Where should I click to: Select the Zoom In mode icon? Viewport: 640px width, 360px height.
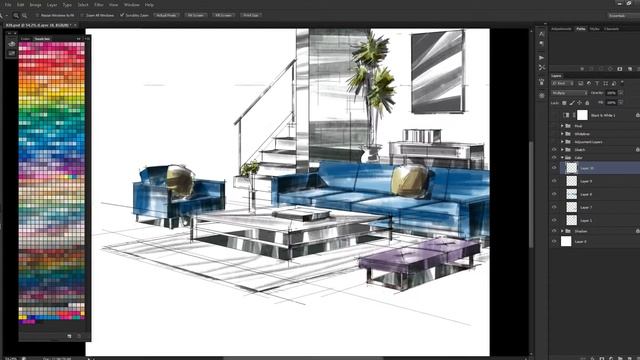click(x=16, y=16)
